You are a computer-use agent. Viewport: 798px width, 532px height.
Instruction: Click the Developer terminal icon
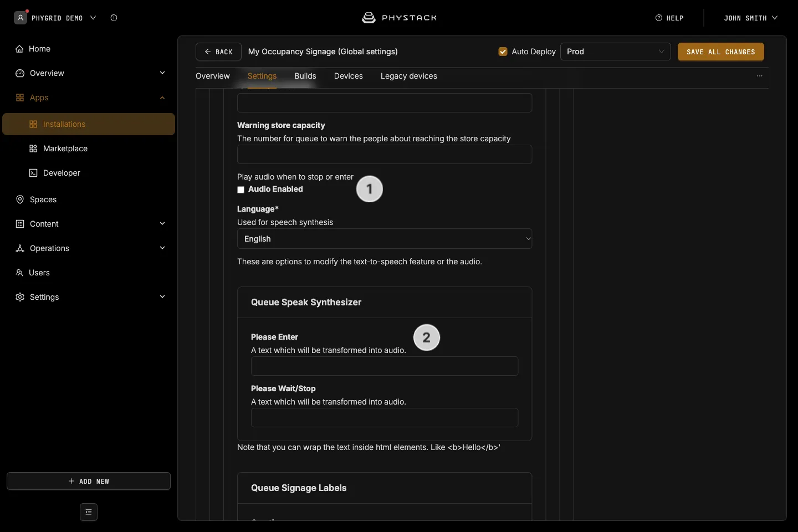(x=33, y=173)
